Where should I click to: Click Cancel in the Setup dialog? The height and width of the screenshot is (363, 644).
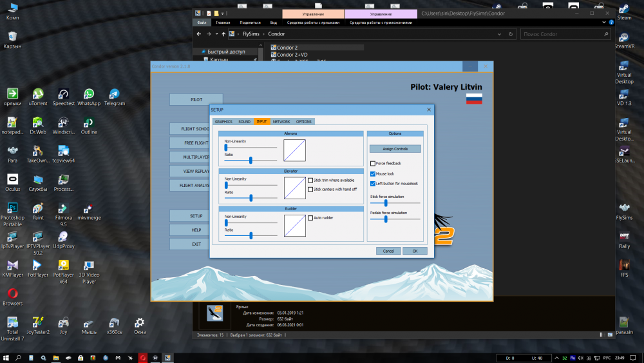388,251
